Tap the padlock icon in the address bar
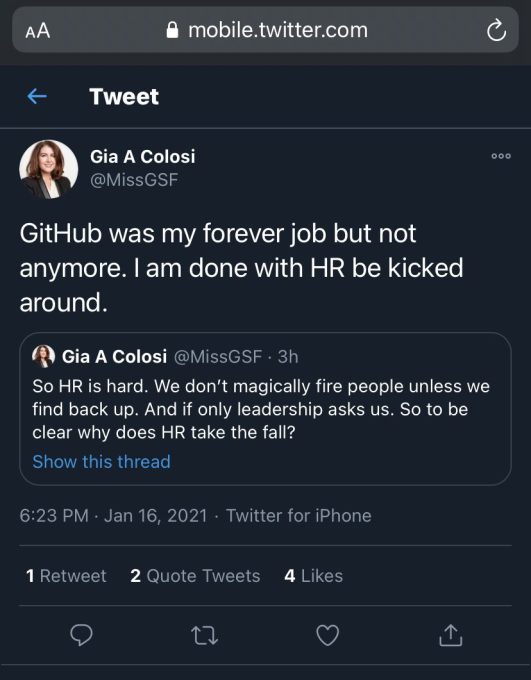Screen dimensions: 531x680 [x=173, y=30]
